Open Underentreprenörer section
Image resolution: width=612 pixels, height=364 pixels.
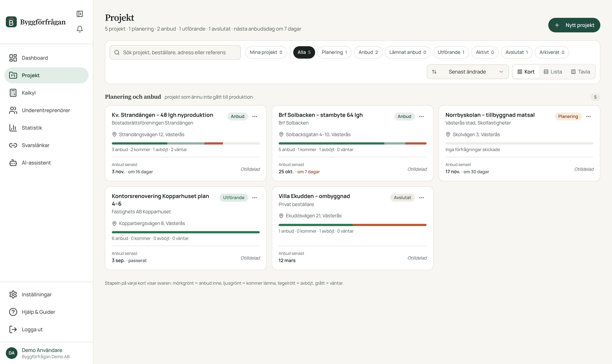[x=46, y=110]
